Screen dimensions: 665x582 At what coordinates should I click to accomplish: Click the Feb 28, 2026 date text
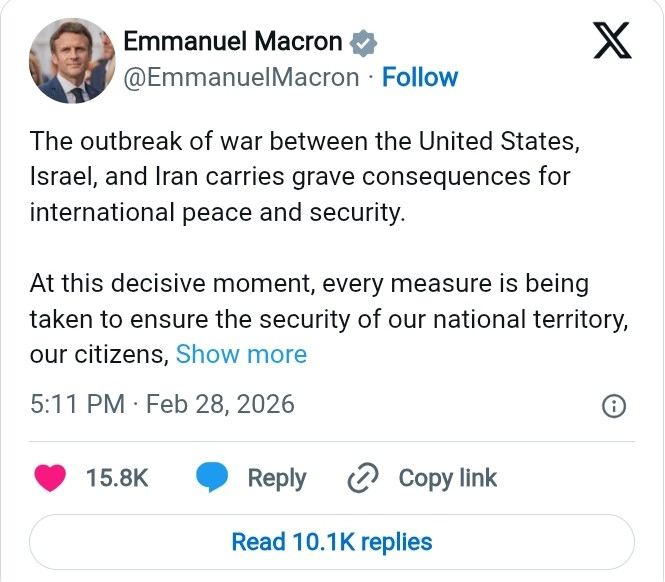tap(220, 404)
